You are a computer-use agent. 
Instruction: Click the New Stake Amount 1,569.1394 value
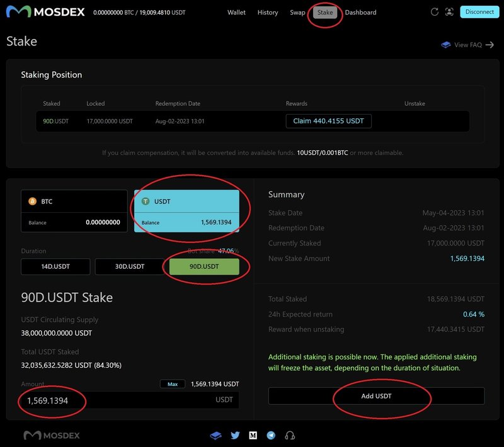coord(467,259)
